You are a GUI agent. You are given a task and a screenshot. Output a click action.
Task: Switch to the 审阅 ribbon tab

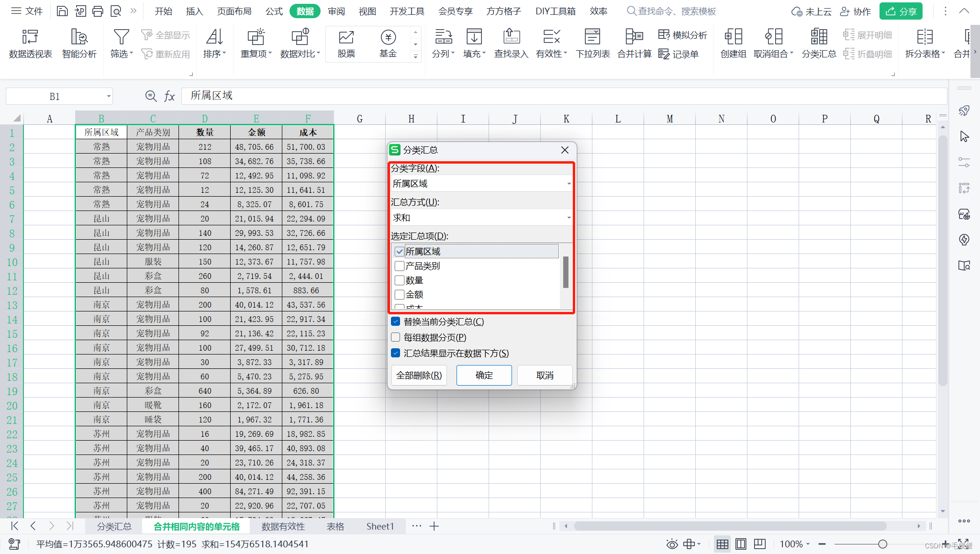pos(336,11)
